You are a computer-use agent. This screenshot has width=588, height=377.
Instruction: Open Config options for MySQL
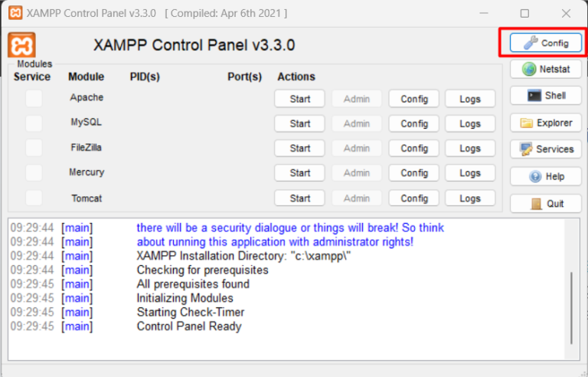tap(414, 123)
